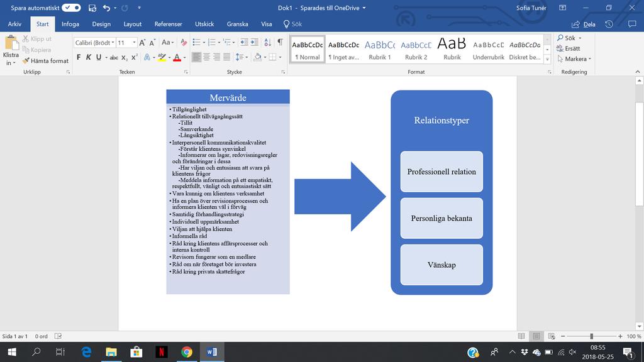Apply text effects and typography
644x362 pixels.
(x=147, y=57)
